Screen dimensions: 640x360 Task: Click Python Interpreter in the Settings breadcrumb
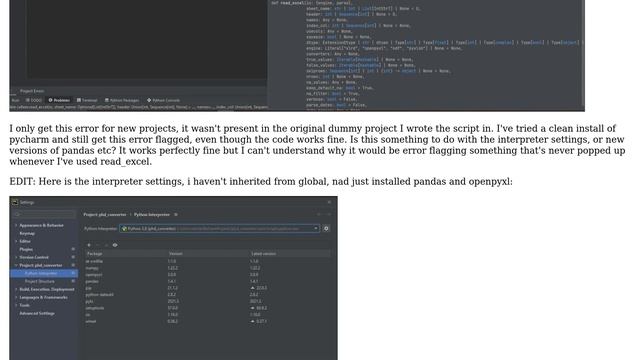coord(152,214)
